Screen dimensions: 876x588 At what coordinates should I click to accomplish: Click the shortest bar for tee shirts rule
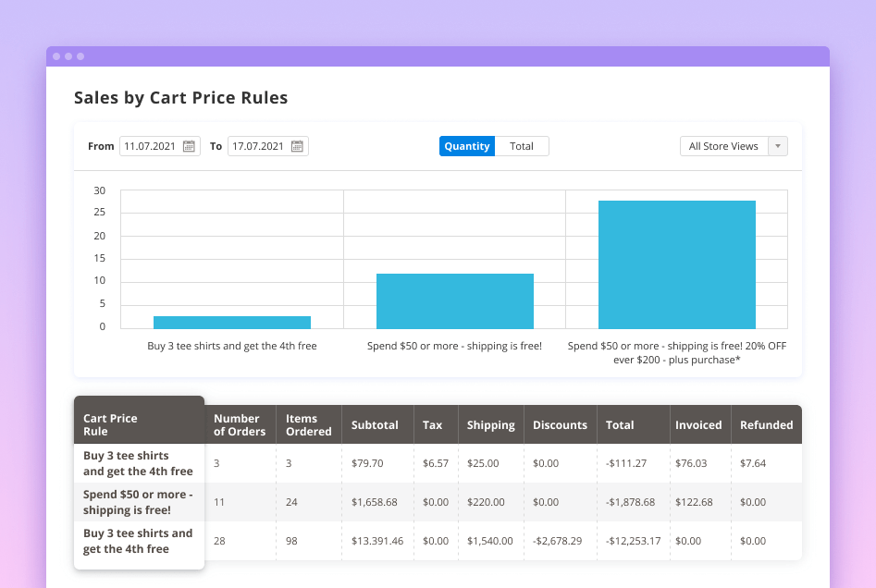232,322
